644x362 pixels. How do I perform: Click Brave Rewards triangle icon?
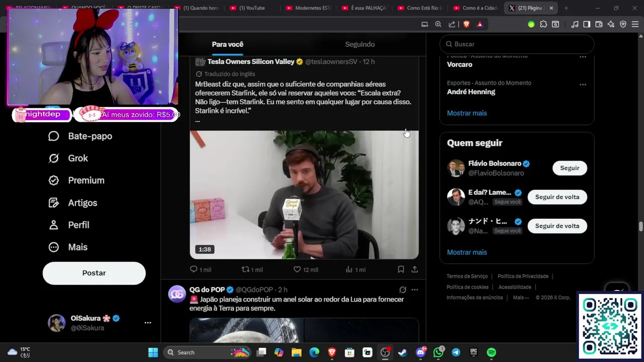[x=479, y=24]
